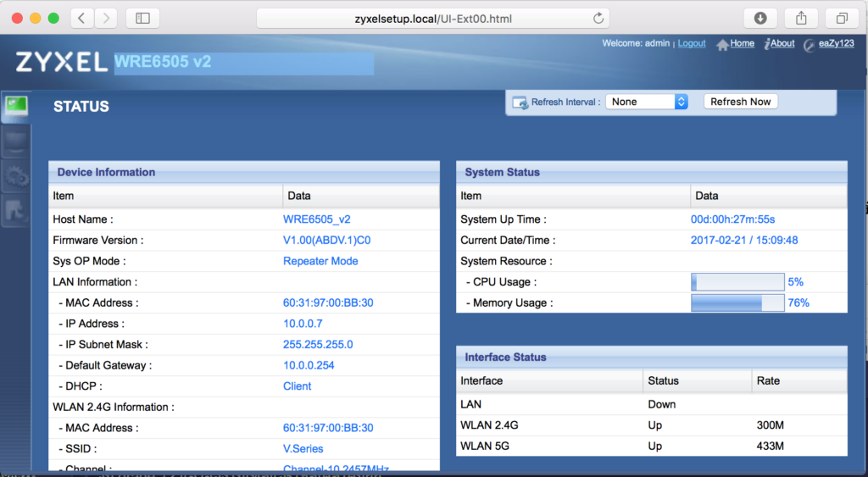Click the ZyXEL logo
Image resolution: width=868 pixels, height=477 pixels.
pyautogui.click(x=59, y=62)
